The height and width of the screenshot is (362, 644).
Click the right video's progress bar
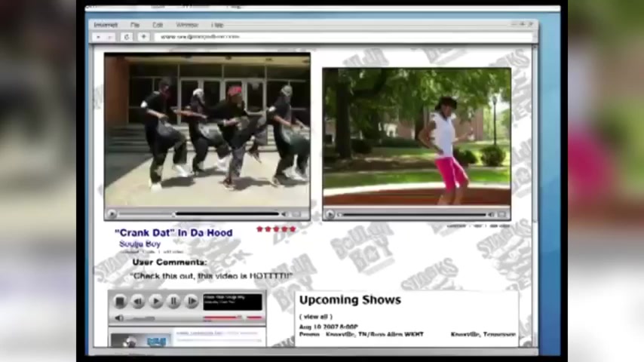[412, 214]
